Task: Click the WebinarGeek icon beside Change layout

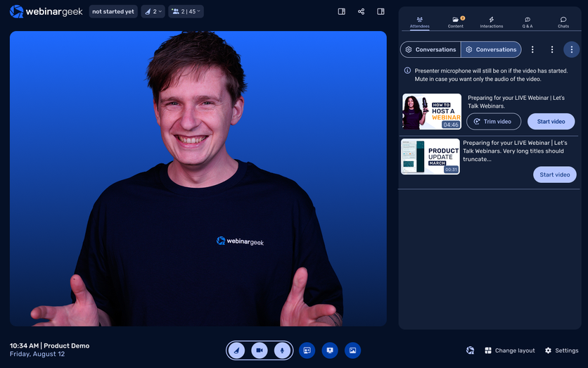Action: click(x=470, y=350)
